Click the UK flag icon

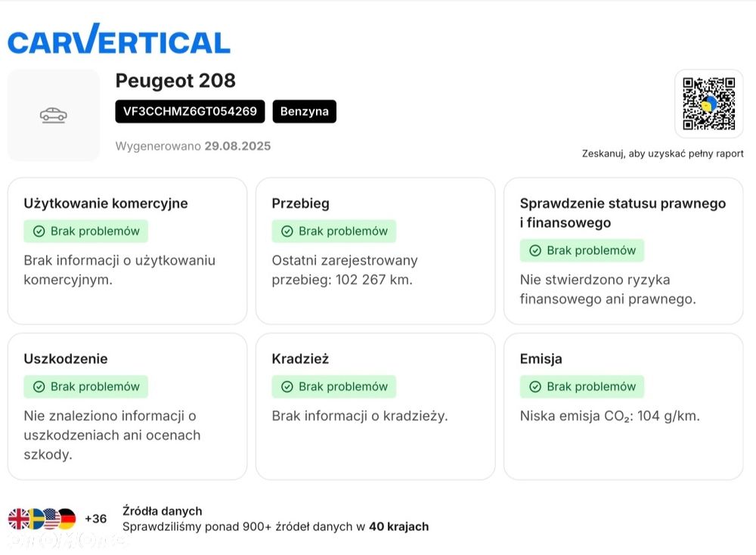point(18,519)
